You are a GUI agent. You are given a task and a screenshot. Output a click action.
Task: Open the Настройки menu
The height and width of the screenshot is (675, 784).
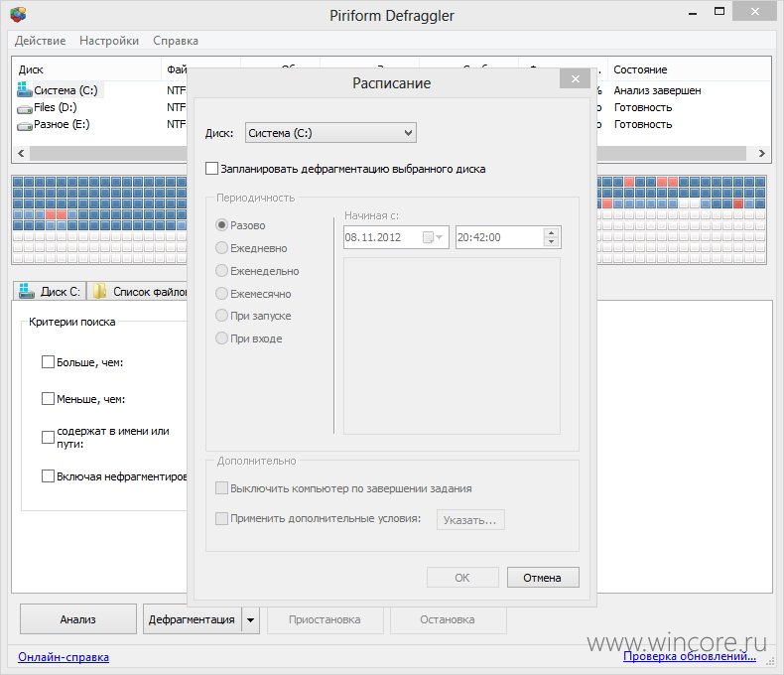coord(109,41)
